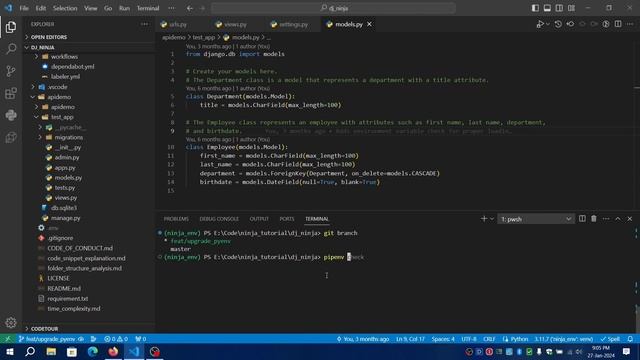Open the Extensions view
This screenshot has height=360, width=640.
[11, 93]
